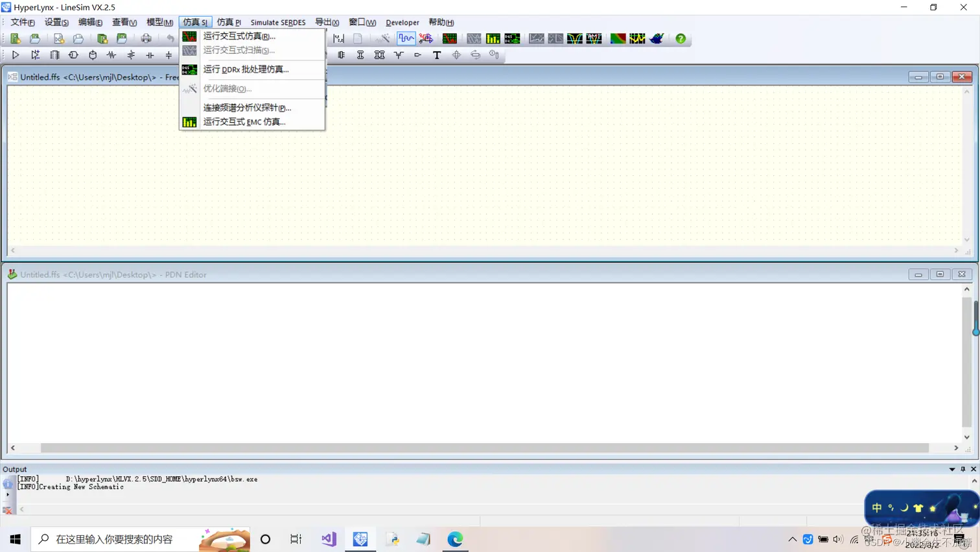
Task: Click the PDN Editor horizontal scrollbar
Action: (484, 448)
